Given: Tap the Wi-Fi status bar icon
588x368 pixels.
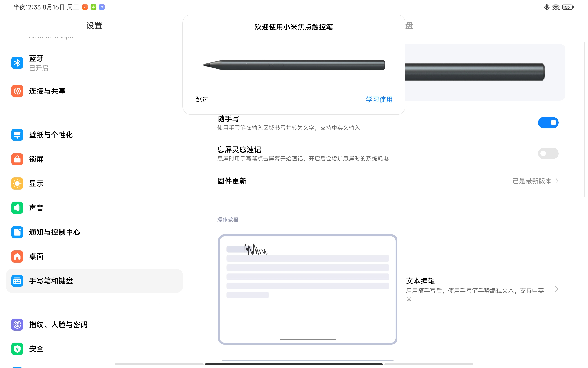Looking at the screenshot, I should 556,7.
